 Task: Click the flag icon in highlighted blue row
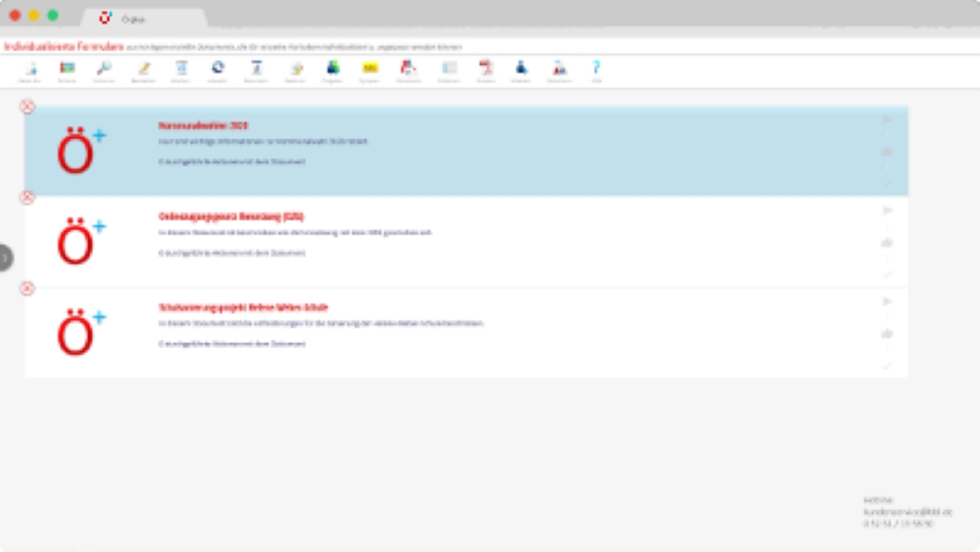coord(887,120)
